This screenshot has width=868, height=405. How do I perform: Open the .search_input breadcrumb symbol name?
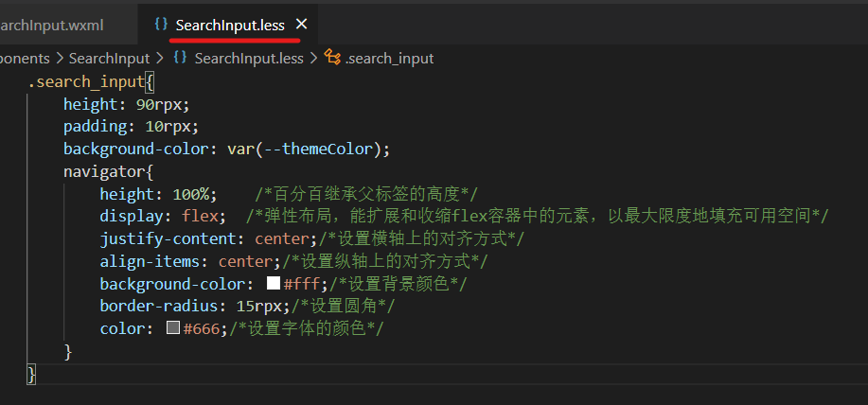click(x=389, y=58)
